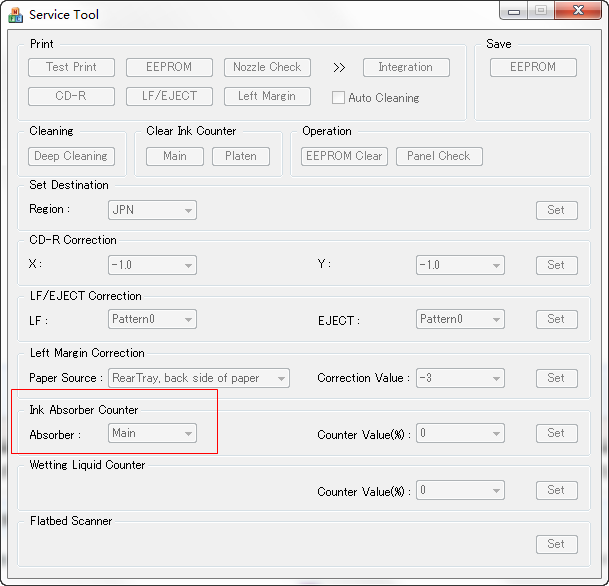Open the Wetting Liquid Counter Value dropdown
The width and height of the screenshot is (609, 586).
click(x=460, y=490)
